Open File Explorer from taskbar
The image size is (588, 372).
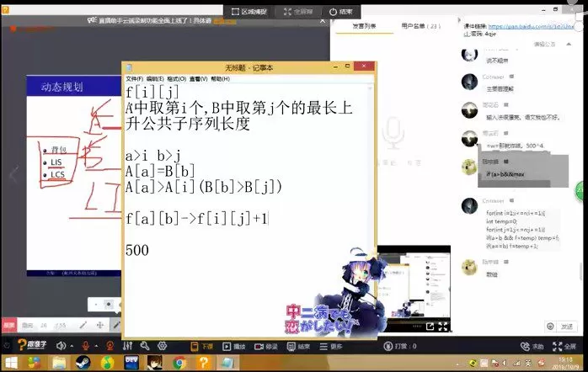coord(59,362)
